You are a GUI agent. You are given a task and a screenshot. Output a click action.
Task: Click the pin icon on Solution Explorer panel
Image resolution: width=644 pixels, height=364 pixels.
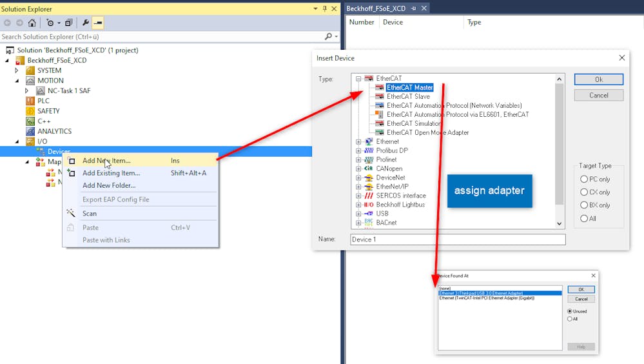tap(325, 8)
